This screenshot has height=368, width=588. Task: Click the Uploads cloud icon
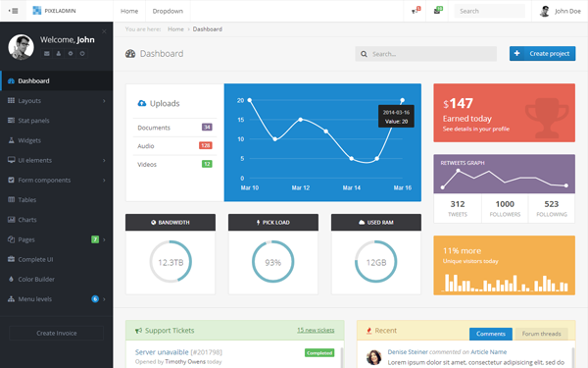pos(142,103)
